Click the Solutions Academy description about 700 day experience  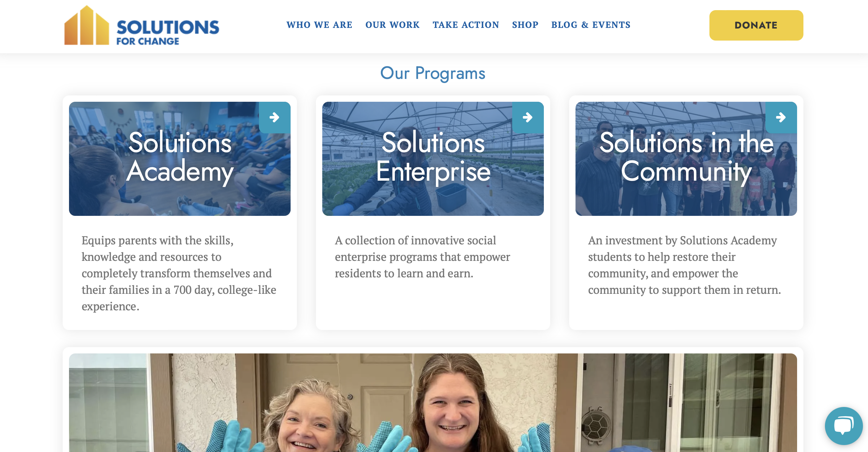tap(179, 273)
